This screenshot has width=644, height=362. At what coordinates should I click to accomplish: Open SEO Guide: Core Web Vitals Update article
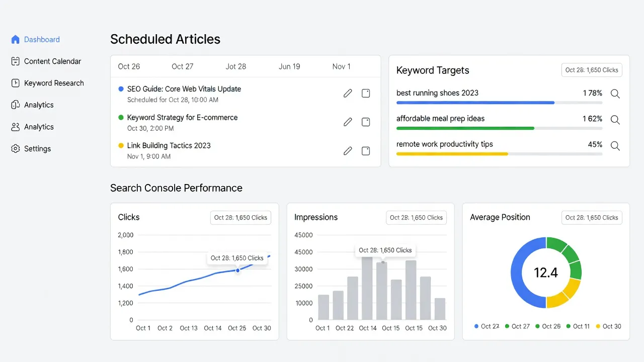184,89
